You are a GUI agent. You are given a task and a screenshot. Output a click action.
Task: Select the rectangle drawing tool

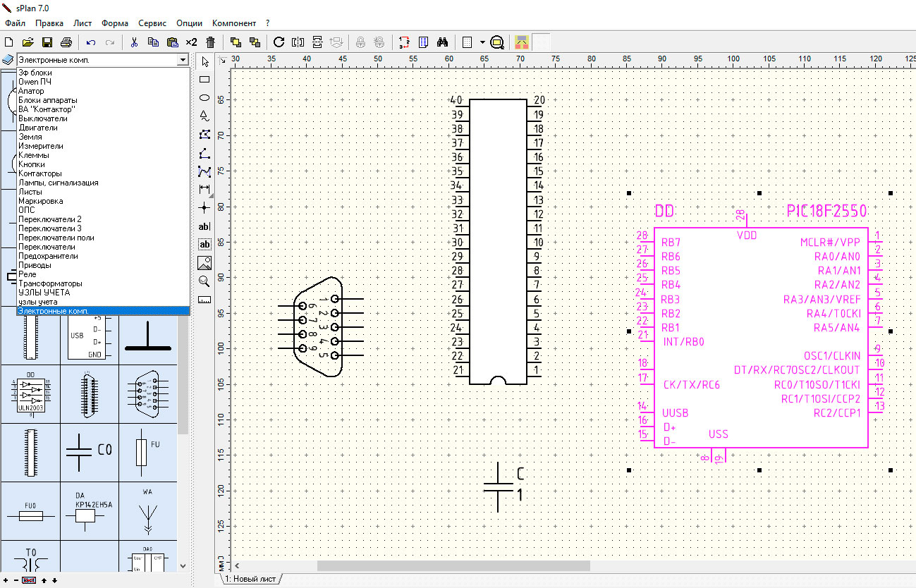pyautogui.click(x=204, y=80)
